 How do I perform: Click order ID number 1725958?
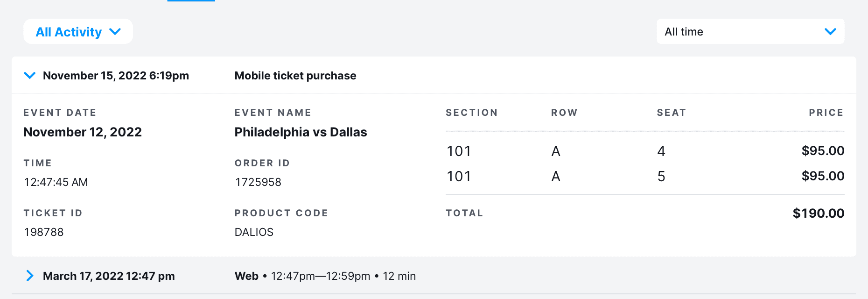258,182
